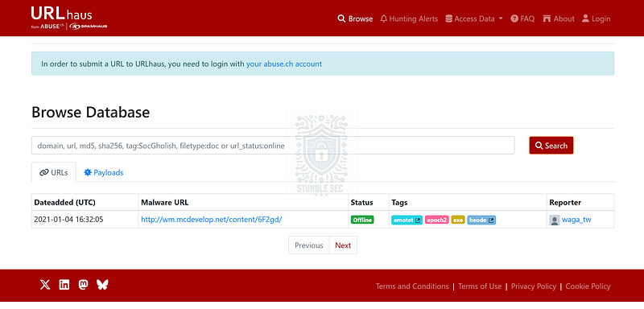Open the waga_tw reporter profile link
Screen dimensions: 644x309
[x=576, y=220]
